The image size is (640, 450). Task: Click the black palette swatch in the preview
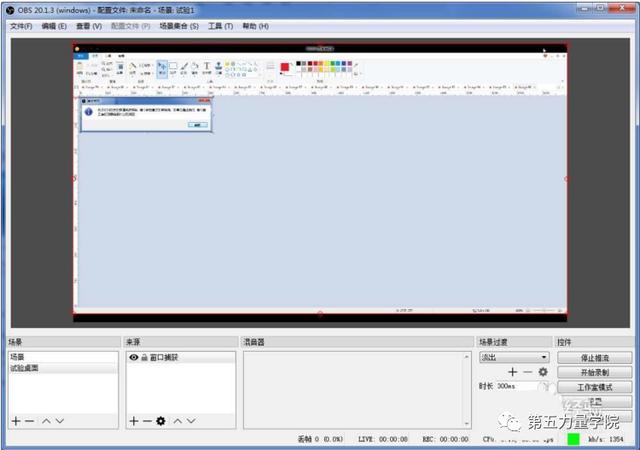click(298, 63)
